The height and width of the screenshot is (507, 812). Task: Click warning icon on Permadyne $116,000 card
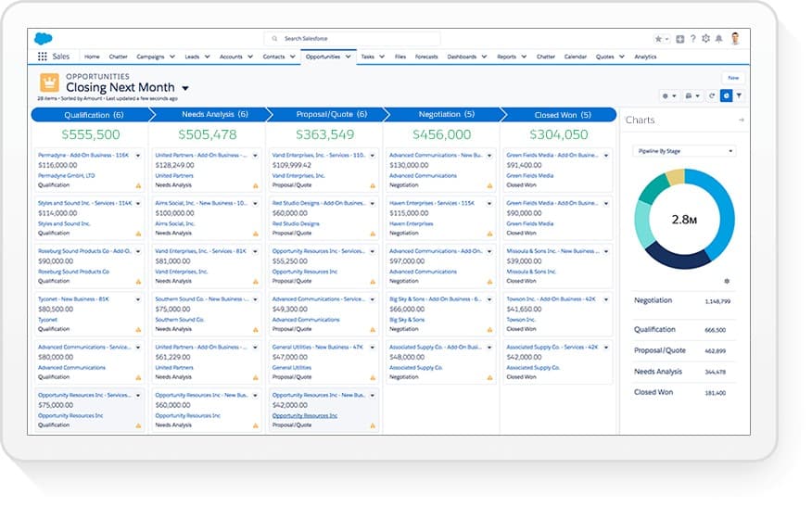pos(138,185)
